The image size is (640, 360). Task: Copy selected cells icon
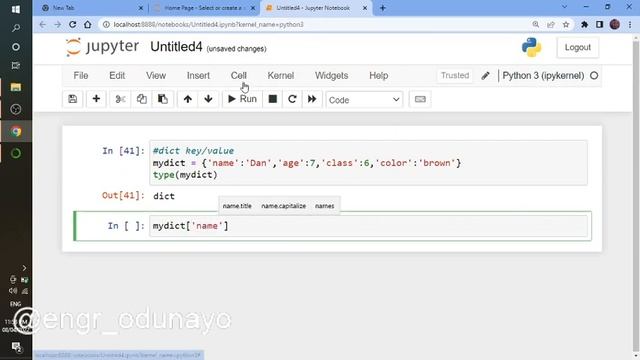click(x=142, y=99)
